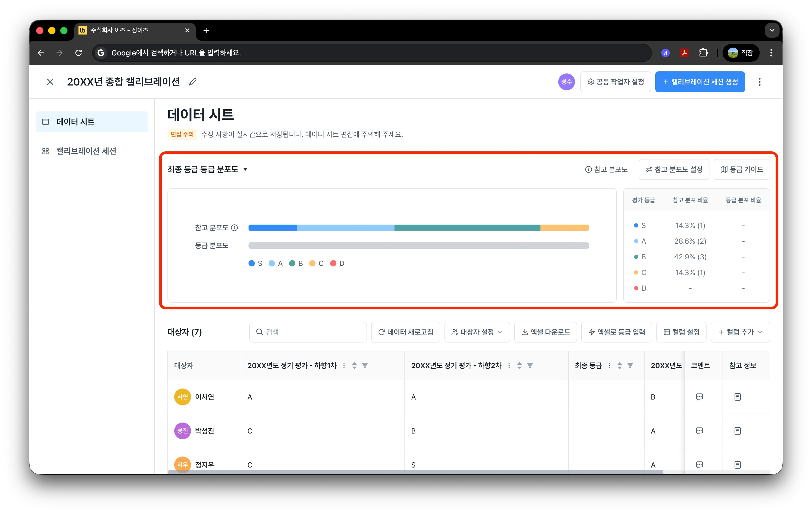Open reference info icon in 박성진 row
The width and height of the screenshot is (812, 513).
737,431
